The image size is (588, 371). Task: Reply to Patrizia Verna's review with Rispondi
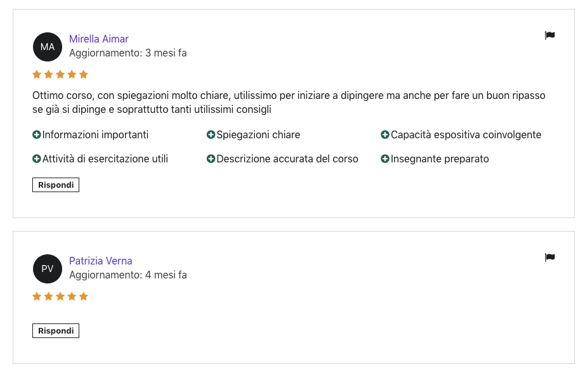pyautogui.click(x=56, y=330)
